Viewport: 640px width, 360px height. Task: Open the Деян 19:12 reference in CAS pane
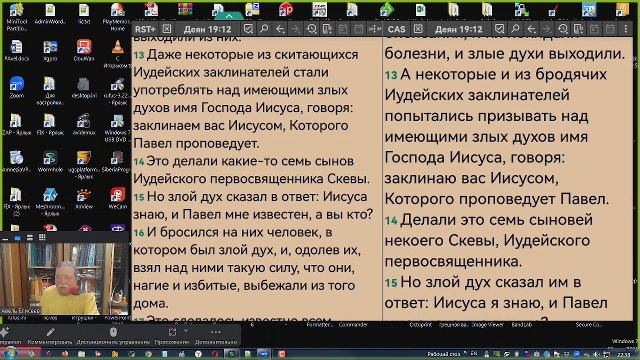(458, 29)
